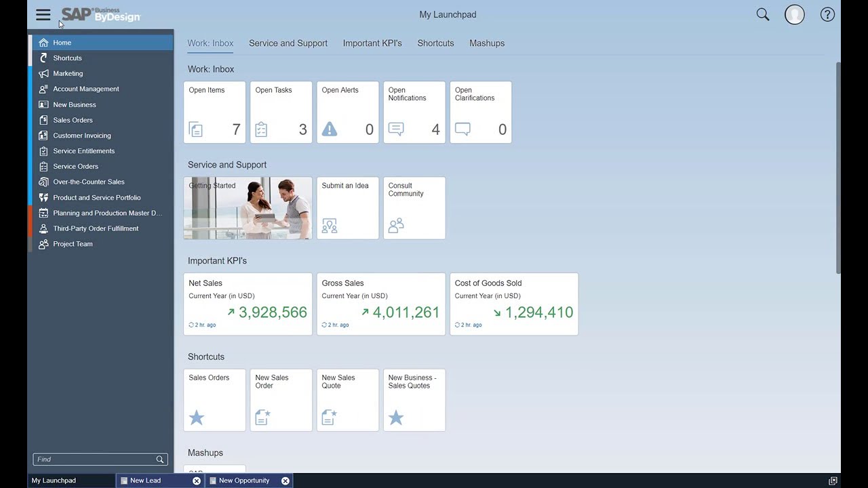Screen dimensions: 868x488
Task: Open the Open Tasks tile
Action: [x=281, y=113]
